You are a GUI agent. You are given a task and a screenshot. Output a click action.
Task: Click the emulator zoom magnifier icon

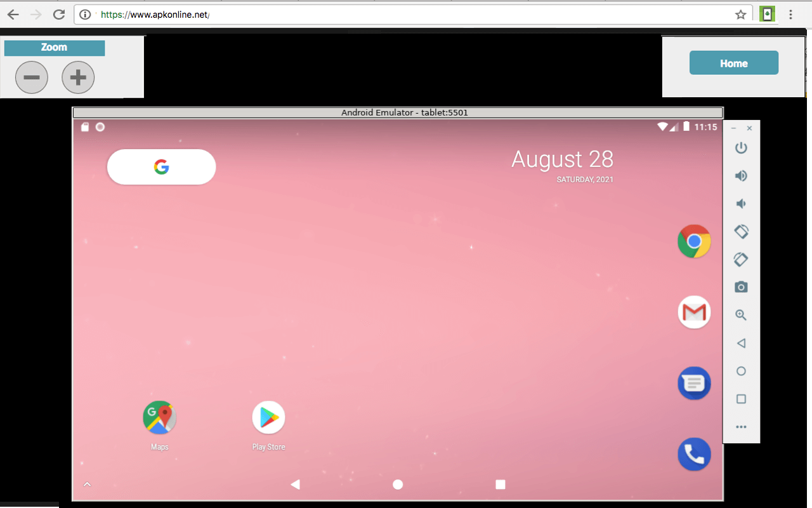(x=741, y=315)
